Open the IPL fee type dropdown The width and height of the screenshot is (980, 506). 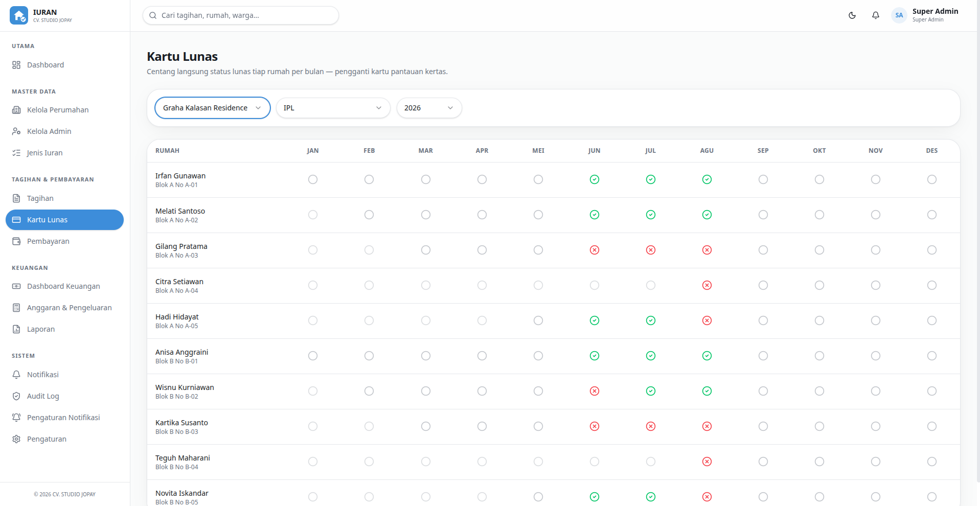tap(333, 108)
